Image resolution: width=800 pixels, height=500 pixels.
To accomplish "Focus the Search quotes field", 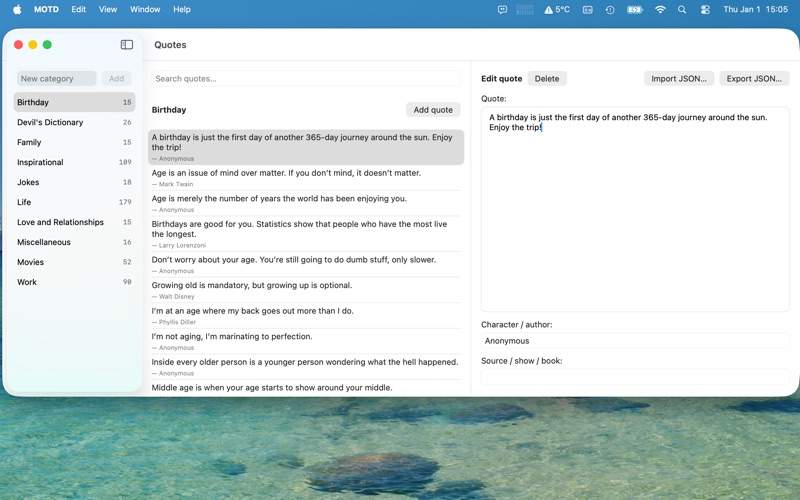I will (x=306, y=79).
